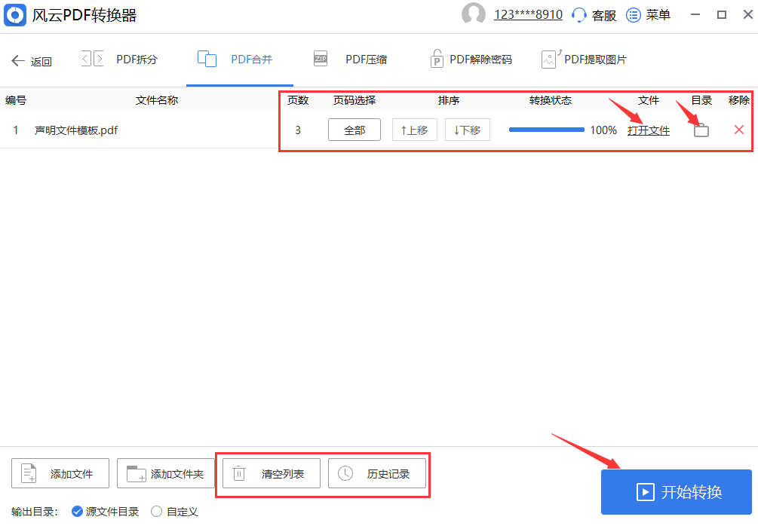Minimize the application window

point(695,15)
